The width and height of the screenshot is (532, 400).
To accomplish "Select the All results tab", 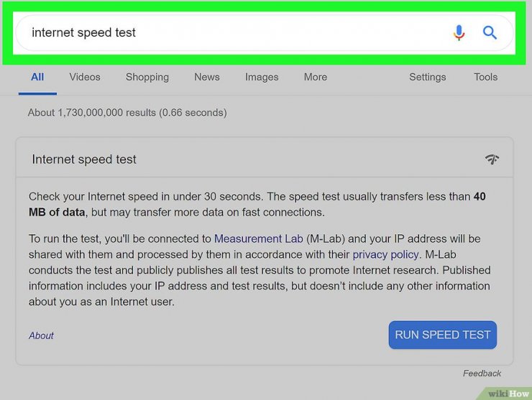I will pos(37,77).
